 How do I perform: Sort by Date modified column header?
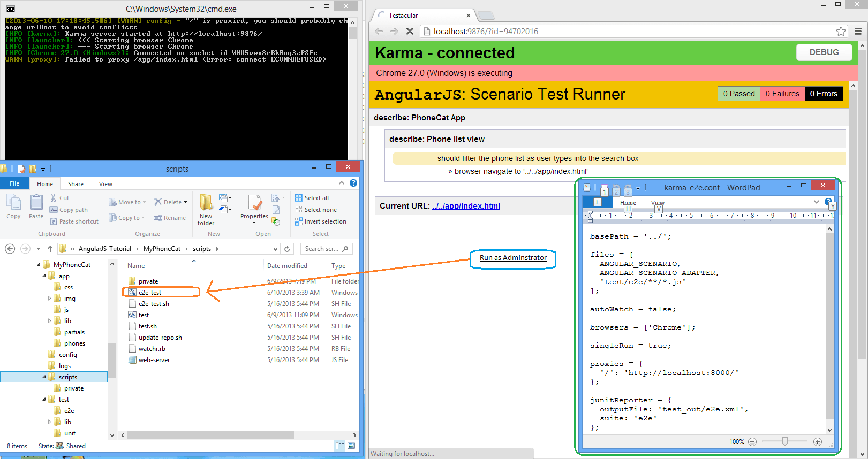[x=288, y=266]
